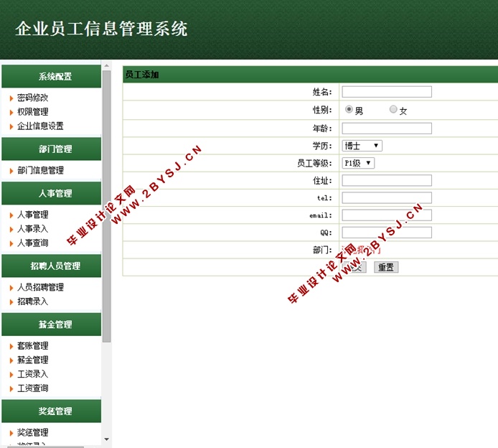Click the 重置 reset button
This screenshot has width=498, height=448.
click(x=386, y=267)
